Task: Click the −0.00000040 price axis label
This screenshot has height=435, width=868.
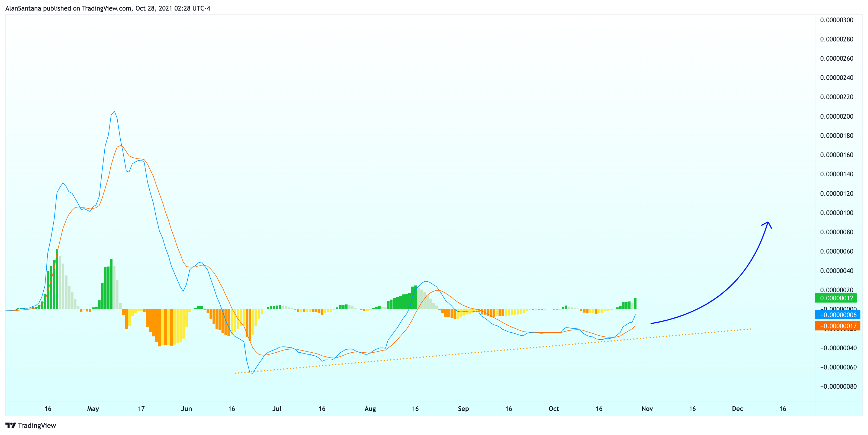Action: pos(838,348)
